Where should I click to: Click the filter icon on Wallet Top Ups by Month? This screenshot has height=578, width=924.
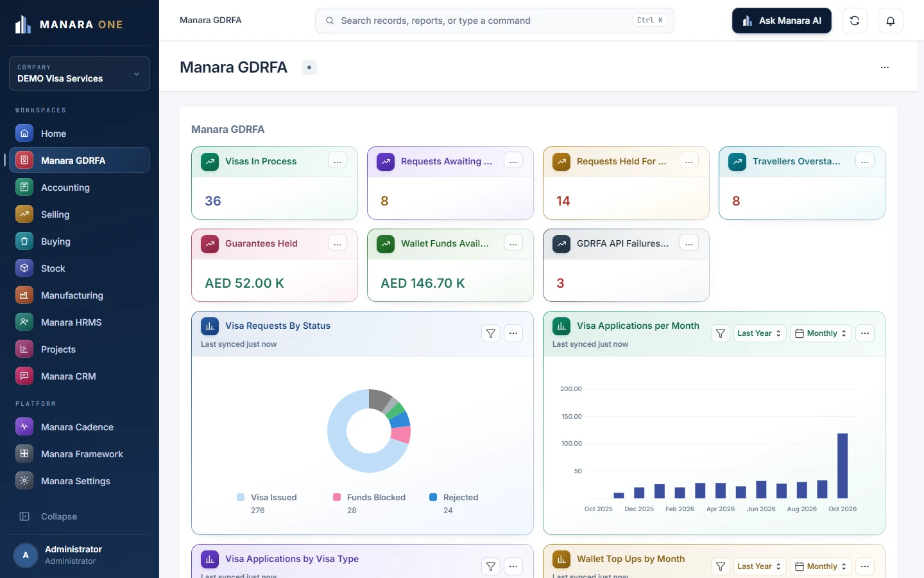pyautogui.click(x=721, y=566)
